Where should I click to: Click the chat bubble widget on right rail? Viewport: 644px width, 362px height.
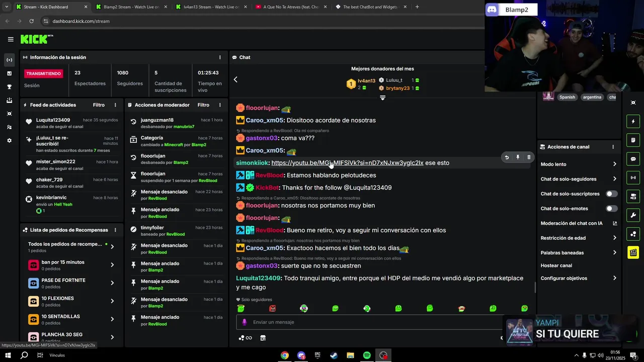pos(633,159)
